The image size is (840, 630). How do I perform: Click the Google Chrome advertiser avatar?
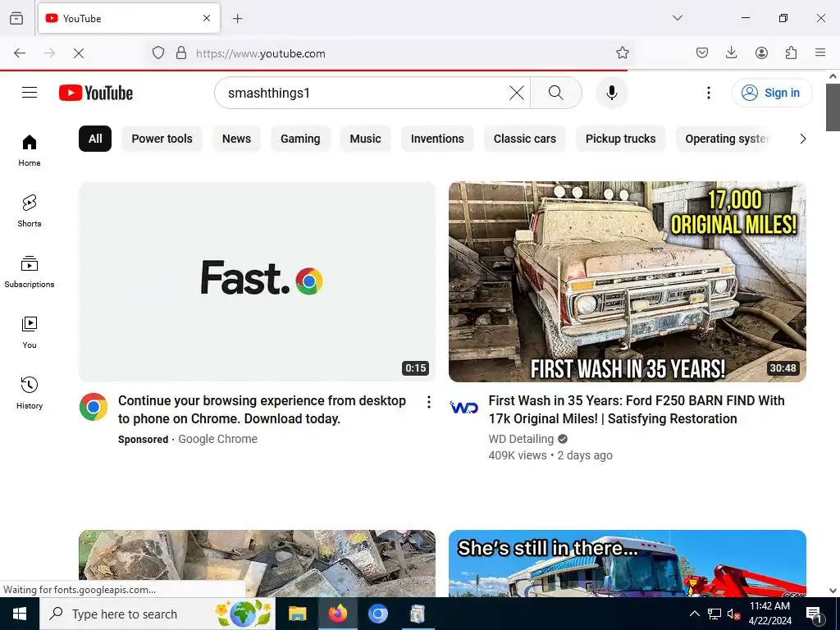(x=94, y=407)
